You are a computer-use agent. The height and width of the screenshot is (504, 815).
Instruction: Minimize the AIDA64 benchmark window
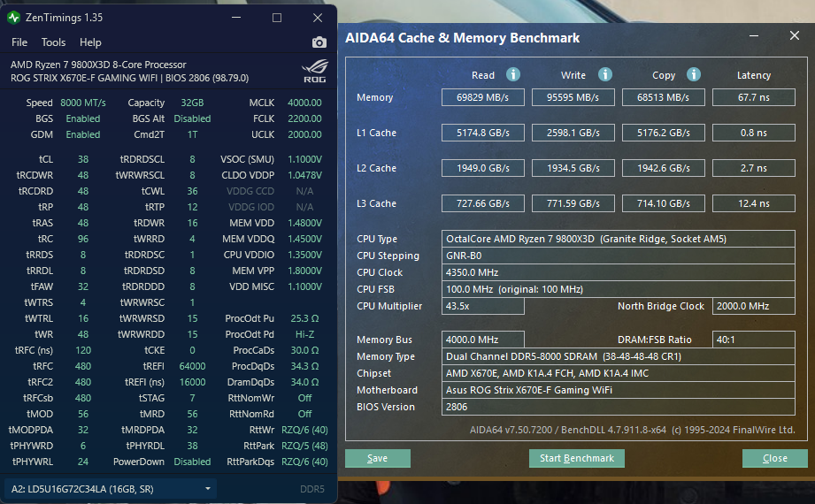pos(754,36)
